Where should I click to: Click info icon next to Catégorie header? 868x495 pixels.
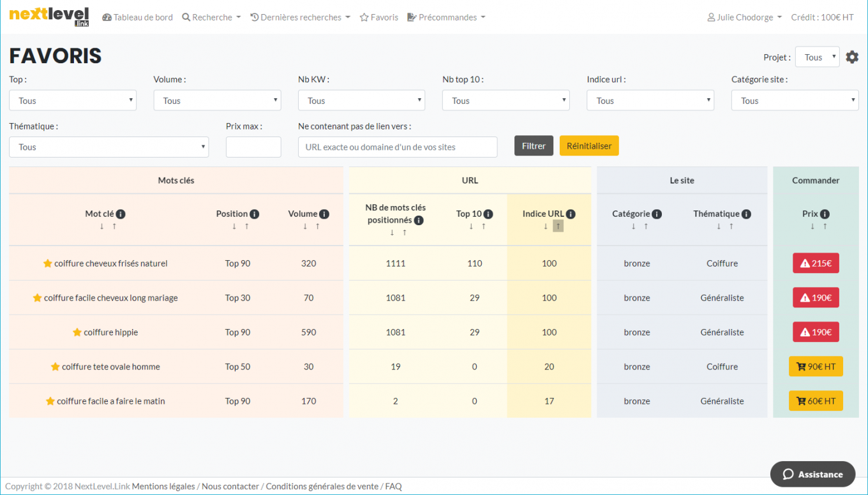click(657, 214)
